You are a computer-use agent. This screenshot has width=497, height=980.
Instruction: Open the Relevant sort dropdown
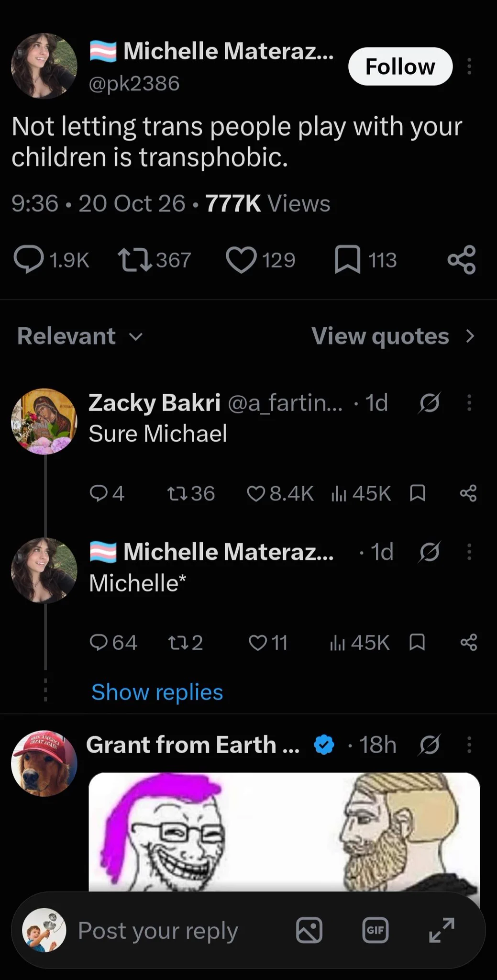pos(80,336)
